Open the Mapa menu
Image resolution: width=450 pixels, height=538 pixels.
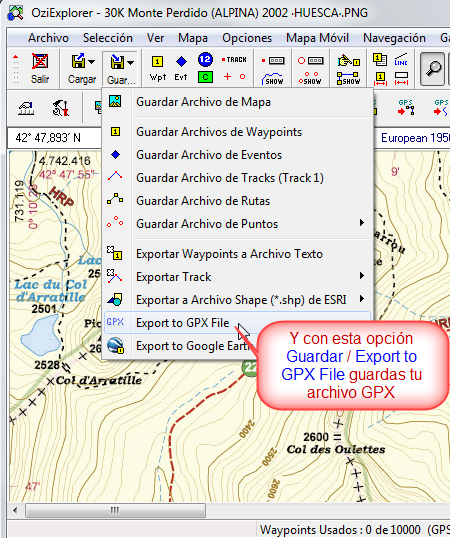point(193,38)
